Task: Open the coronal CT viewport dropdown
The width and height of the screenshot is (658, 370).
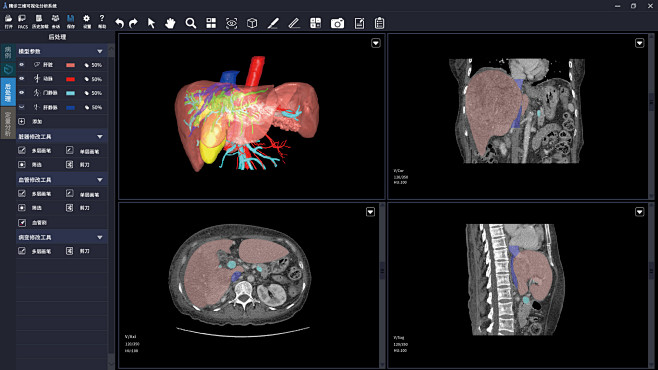Action: (640, 43)
